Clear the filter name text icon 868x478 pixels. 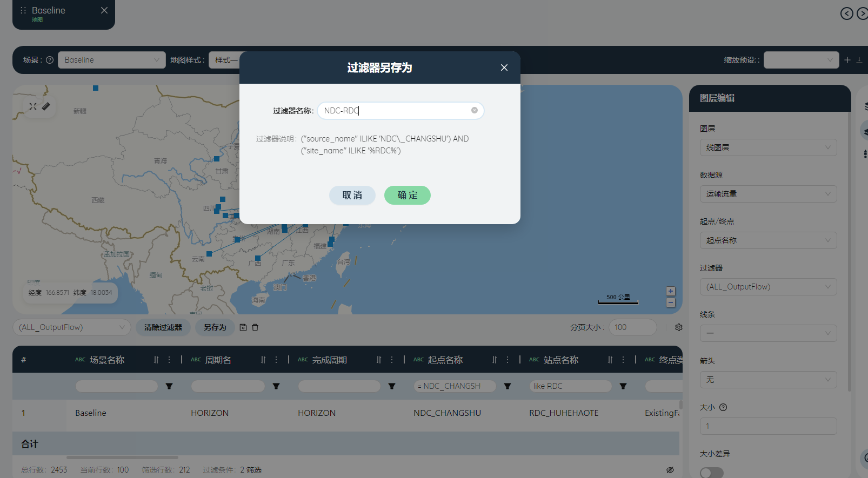click(x=475, y=110)
